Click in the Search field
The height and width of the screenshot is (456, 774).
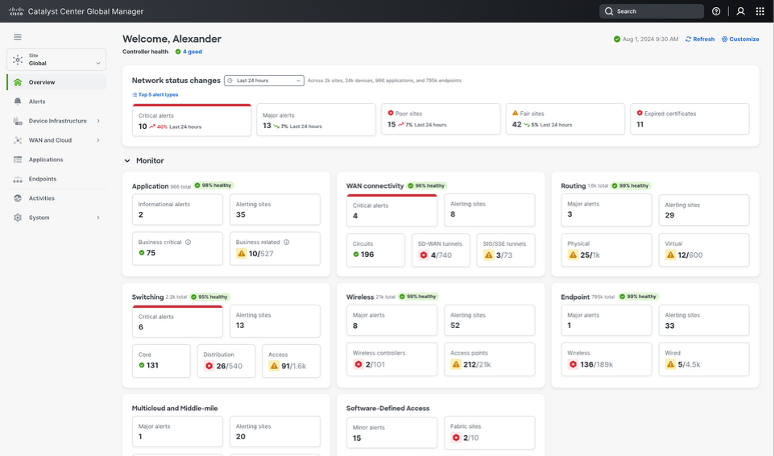click(x=652, y=11)
